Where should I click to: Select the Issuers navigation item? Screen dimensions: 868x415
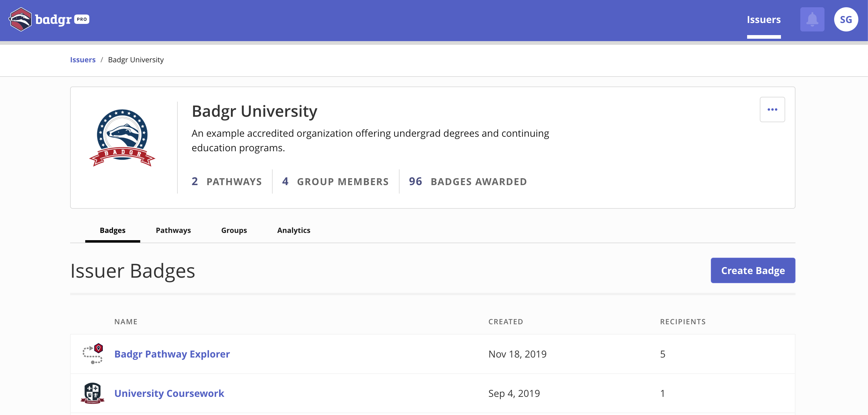(763, 20)
